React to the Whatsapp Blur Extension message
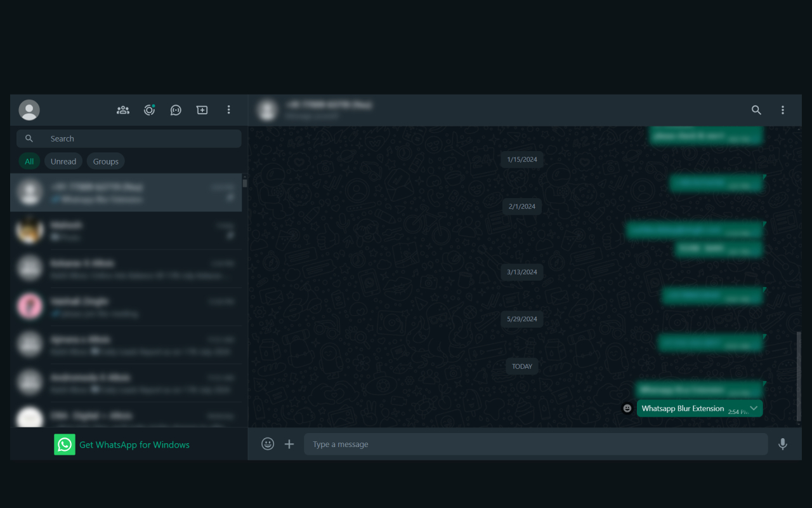 [627, 408]
